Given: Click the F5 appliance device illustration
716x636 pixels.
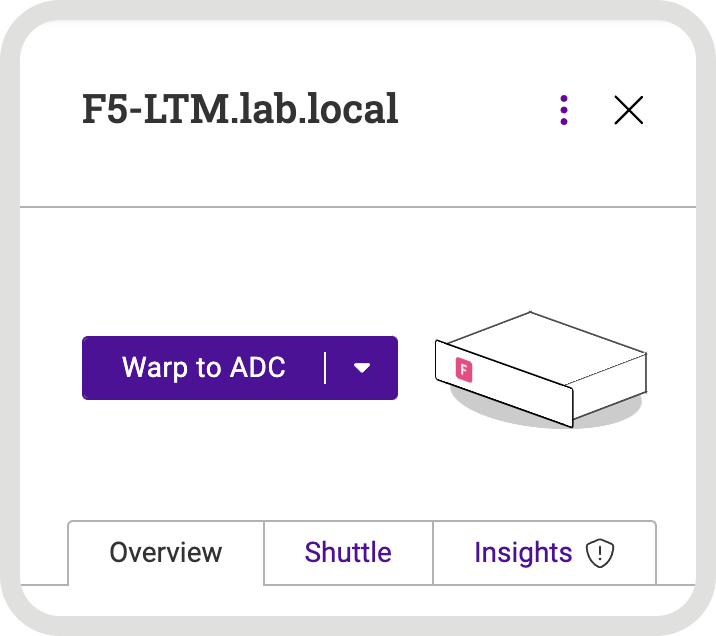Looking at the screenshot, I should 541,370.
